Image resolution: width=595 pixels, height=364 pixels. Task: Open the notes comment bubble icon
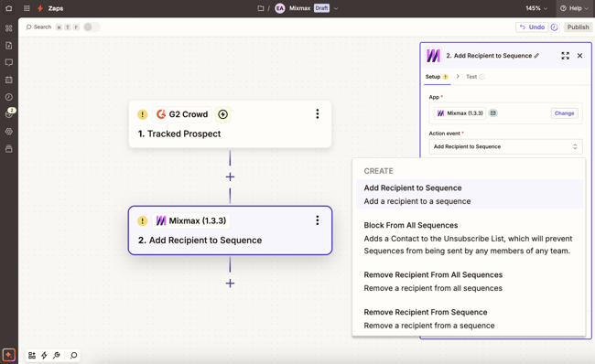pos(9,62)
